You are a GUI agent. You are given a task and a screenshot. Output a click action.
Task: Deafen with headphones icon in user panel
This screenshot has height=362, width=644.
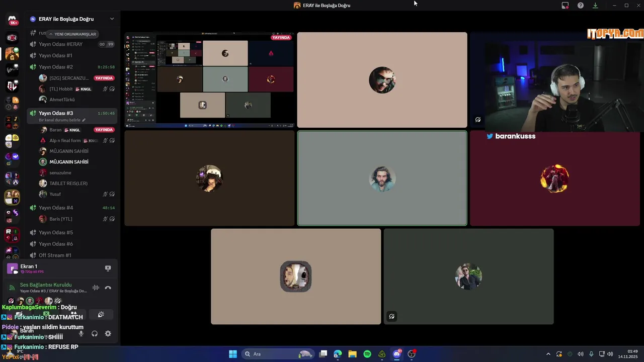click(x=95, y=333)
